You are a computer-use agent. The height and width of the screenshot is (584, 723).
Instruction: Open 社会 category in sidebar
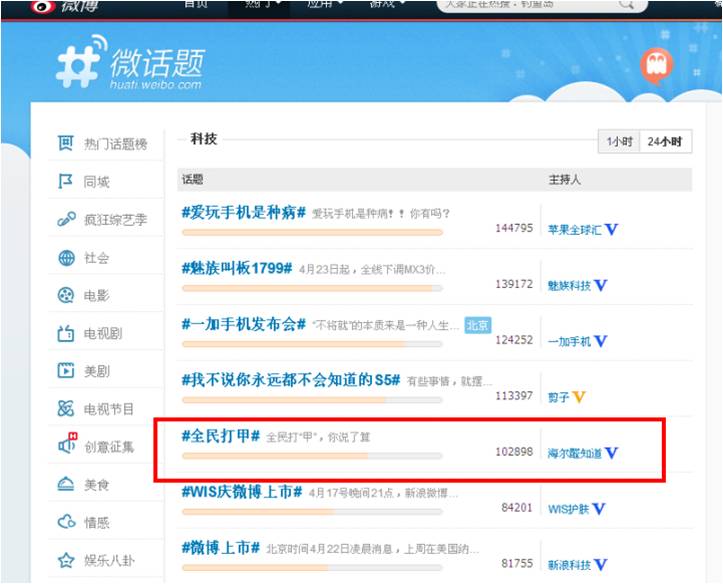(96, 258)
